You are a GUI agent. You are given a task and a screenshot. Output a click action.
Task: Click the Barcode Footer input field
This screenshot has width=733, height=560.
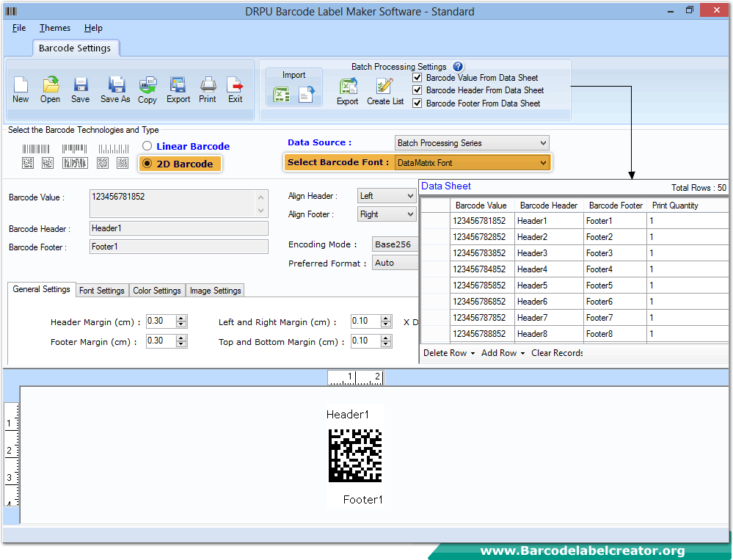[178, 247]
